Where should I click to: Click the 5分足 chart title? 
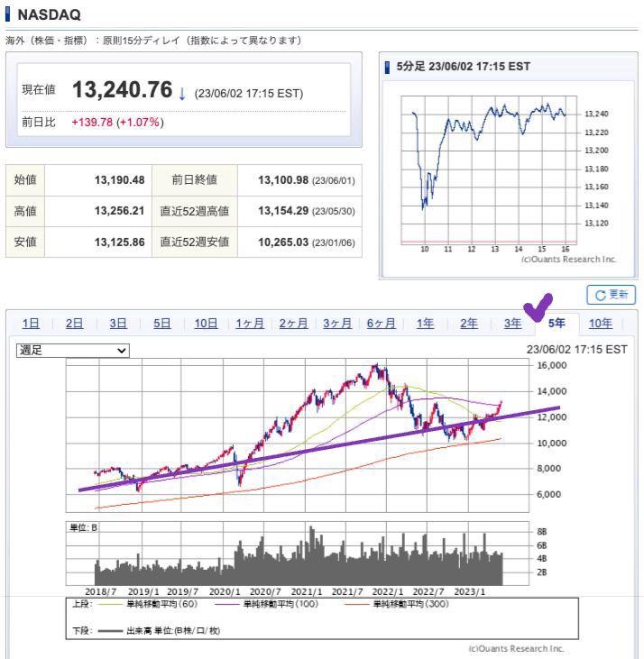[x=463, y=67]
